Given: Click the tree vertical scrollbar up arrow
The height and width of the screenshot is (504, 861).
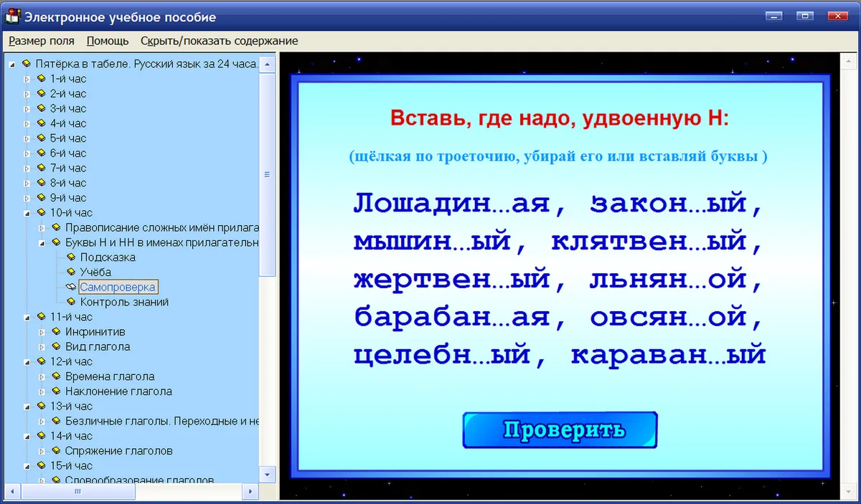Looking at the screenshot, I should click(x=267, y=63).
